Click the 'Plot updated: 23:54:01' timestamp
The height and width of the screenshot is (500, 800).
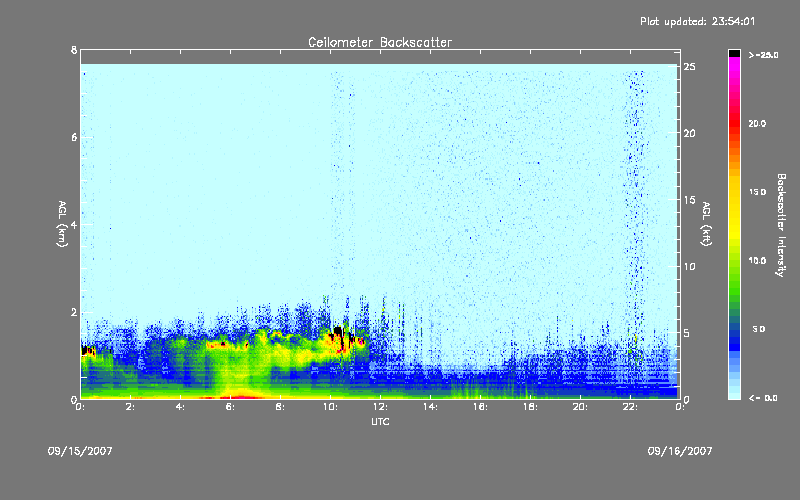[x=697, y=21]
